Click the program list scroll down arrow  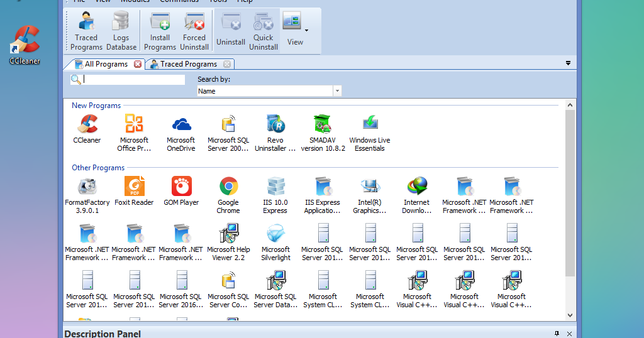570,315
